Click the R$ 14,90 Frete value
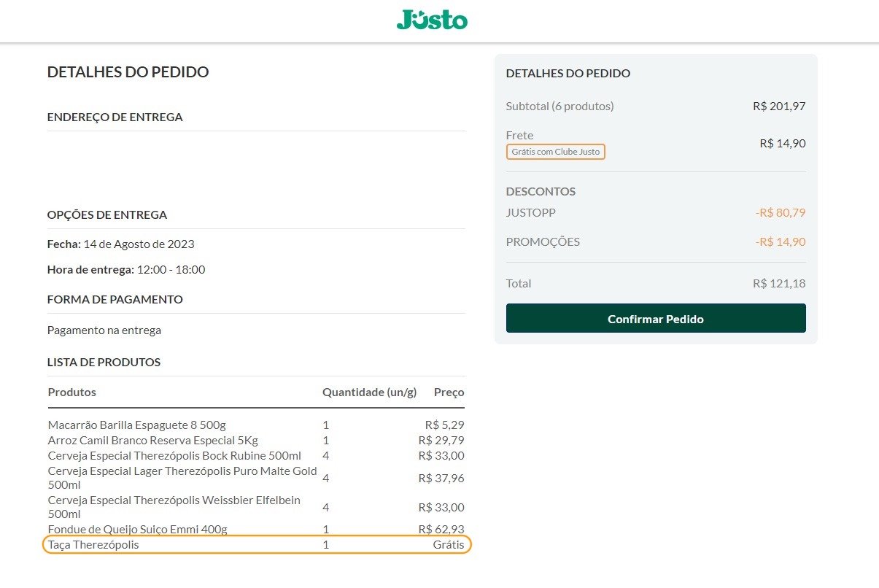Image resolution: width=879 pixels, height=588 pixels. pos(783,143)
